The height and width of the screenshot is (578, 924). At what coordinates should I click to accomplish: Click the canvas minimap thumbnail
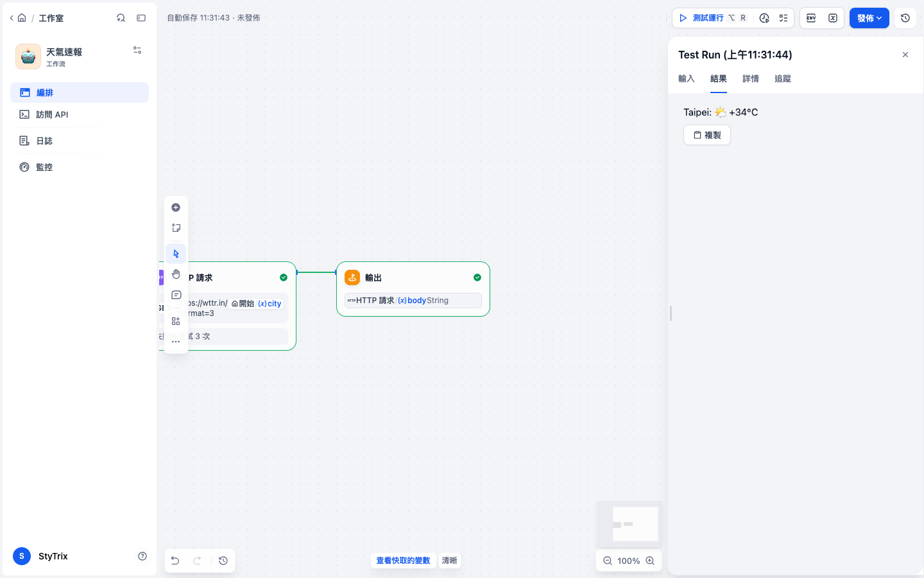[x=629, y=524]
